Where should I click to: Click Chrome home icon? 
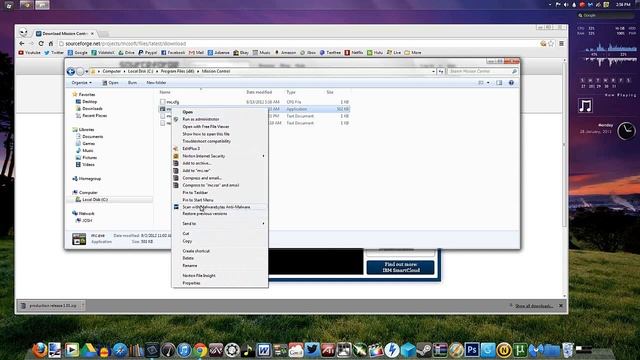(x=51, y=43)
